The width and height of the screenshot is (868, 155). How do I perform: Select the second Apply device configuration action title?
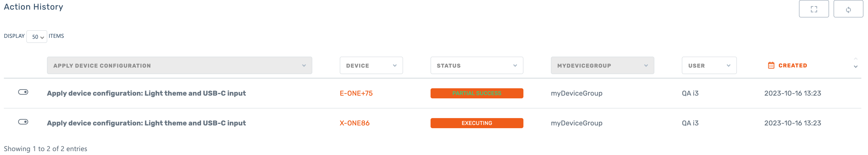coord(146,123)
